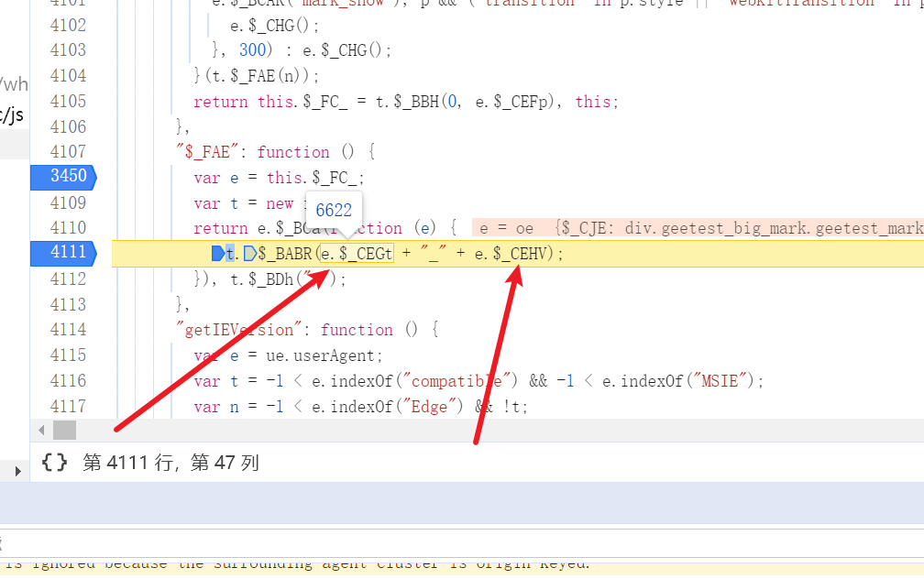Click the horizontal scrollbar thumb
924x579 pixels.
64,430
